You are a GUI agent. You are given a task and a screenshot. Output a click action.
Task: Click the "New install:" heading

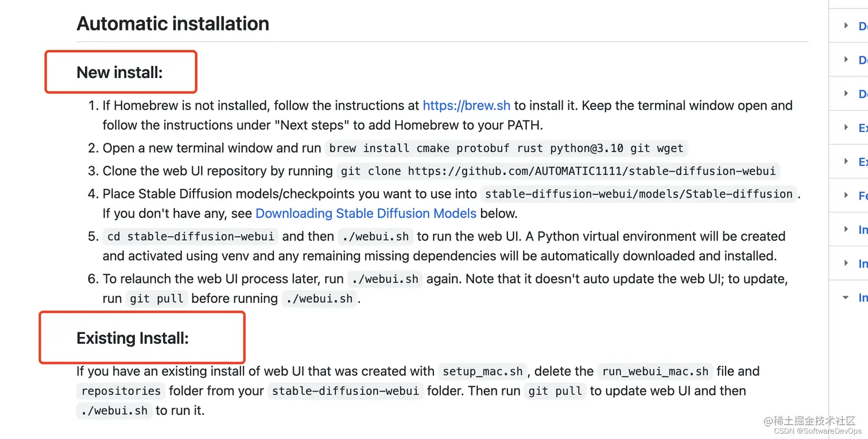pyautogui.click(x=120, y=72)
